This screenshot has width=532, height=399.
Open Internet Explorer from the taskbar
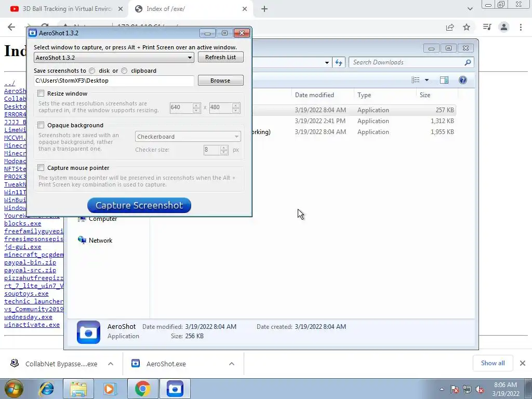[46, 389]
